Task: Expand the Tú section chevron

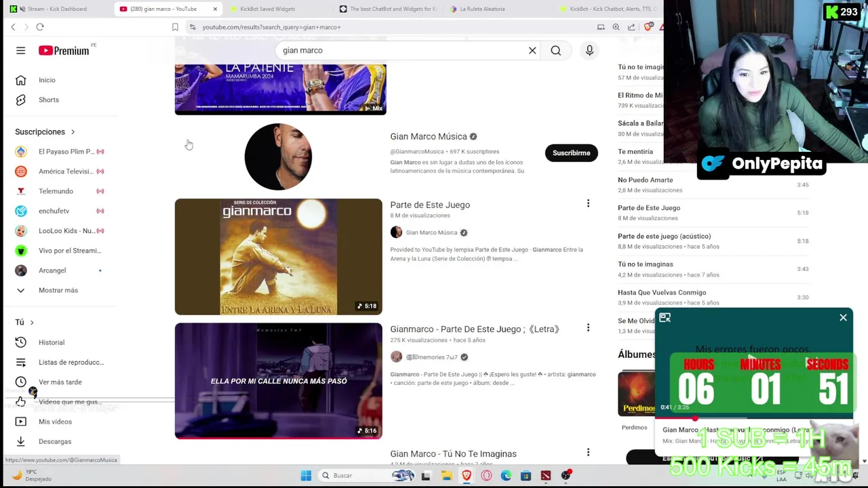Action: 31,322
